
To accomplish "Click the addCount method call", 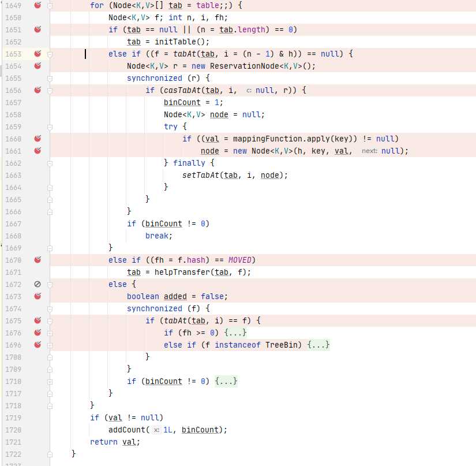I will click(126, 430).
